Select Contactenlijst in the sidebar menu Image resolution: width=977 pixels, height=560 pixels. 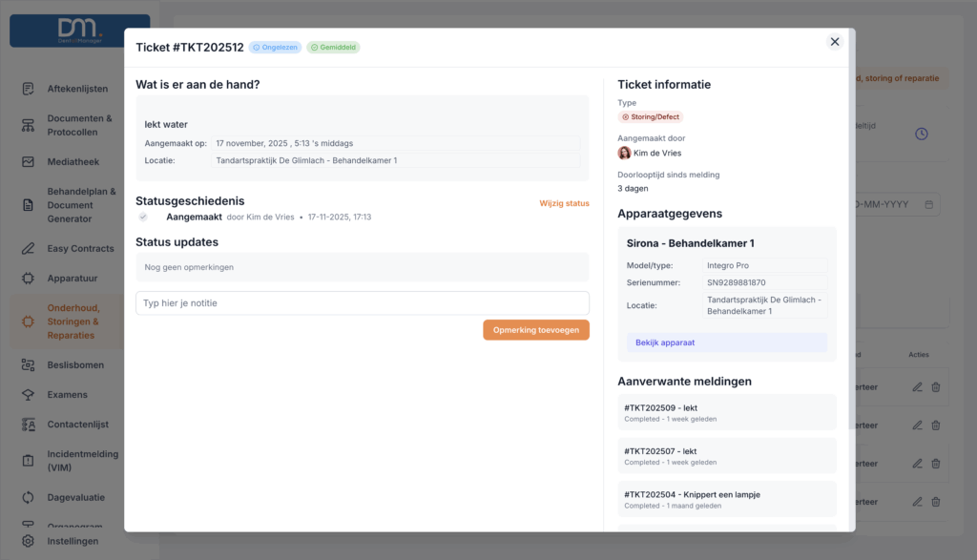[77, 424]
